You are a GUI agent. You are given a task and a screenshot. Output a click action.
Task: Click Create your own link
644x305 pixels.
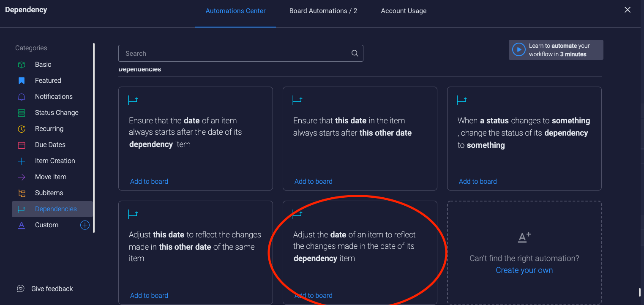[524, 270]
